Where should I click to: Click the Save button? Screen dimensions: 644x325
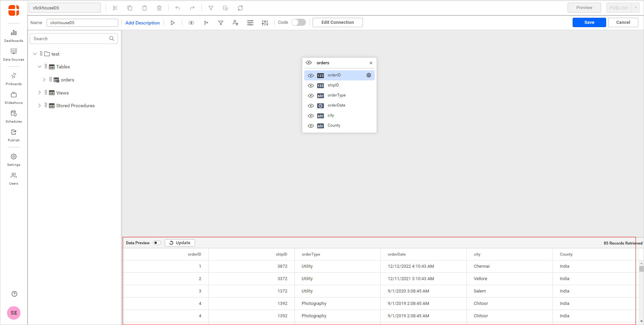click(x=589, y=22)
